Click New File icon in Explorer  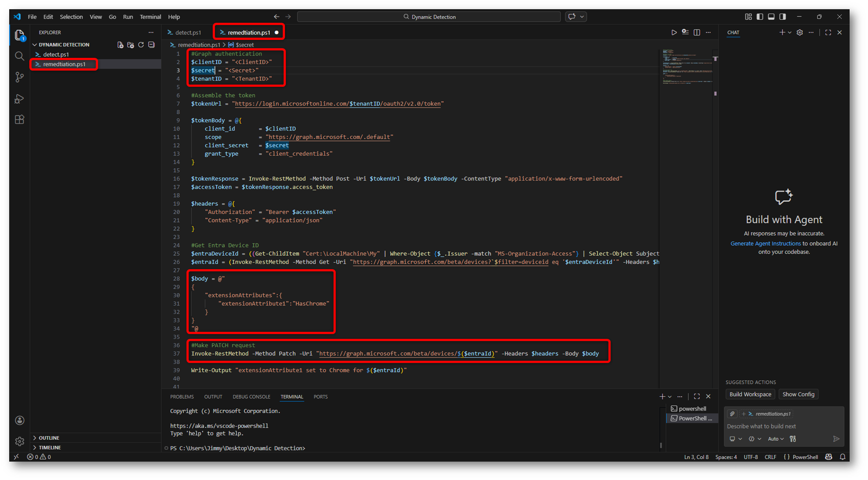120,45
